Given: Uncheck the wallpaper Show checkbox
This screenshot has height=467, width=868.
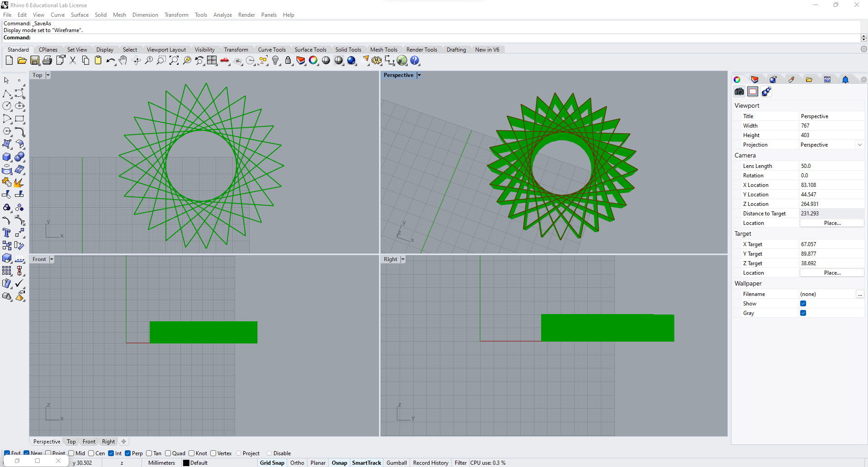Looking at the screenshot, I should pyautogui.click(x=803, y=304).
